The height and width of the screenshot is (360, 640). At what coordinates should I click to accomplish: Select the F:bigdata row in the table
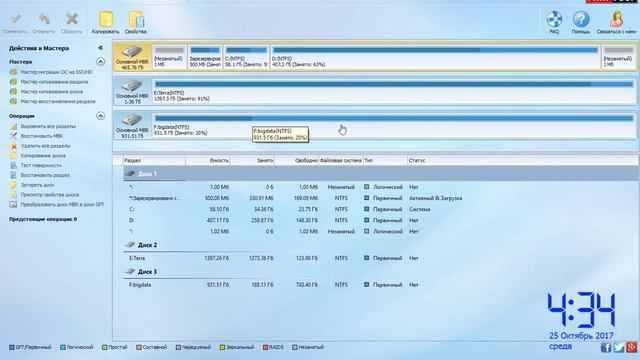pyautogui.click(x=380, y=284)
